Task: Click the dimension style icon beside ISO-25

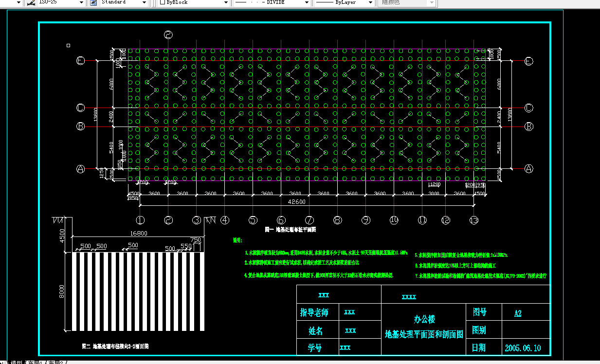Action: (x=31, y=2)
